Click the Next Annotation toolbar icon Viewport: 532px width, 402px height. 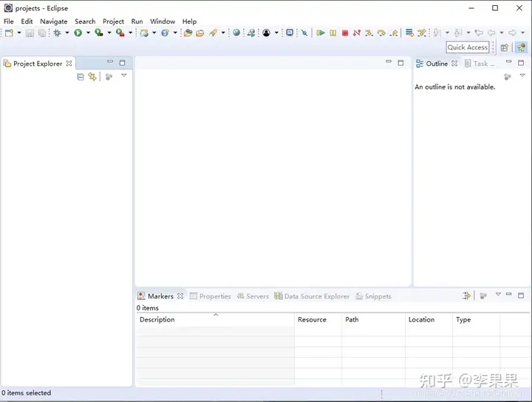tap(437, 33)
